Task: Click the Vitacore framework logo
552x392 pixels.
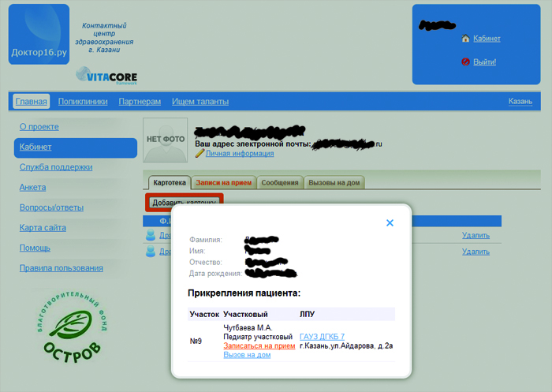Action: pyautogui.click(x=106, y=76)
